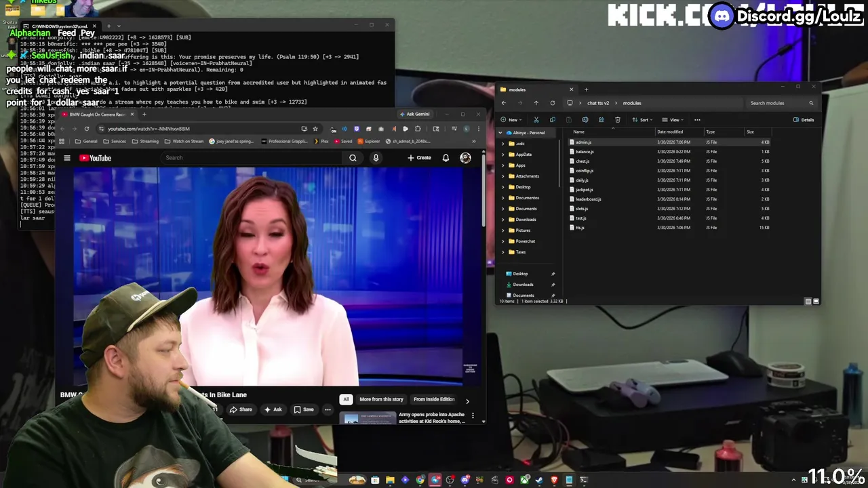
Task: Show hidden Chrome bookmarks chevron
Action: click(x=473, y=141)
